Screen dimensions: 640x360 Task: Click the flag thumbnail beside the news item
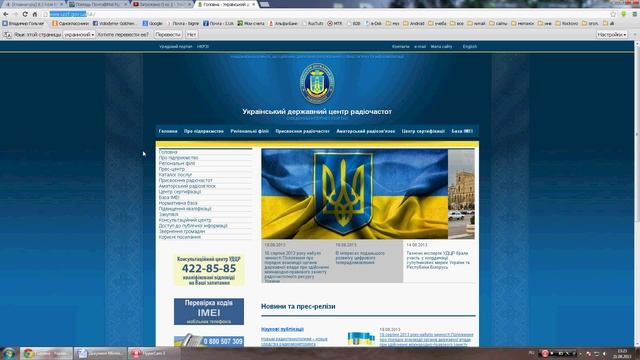tap(361, 338)
